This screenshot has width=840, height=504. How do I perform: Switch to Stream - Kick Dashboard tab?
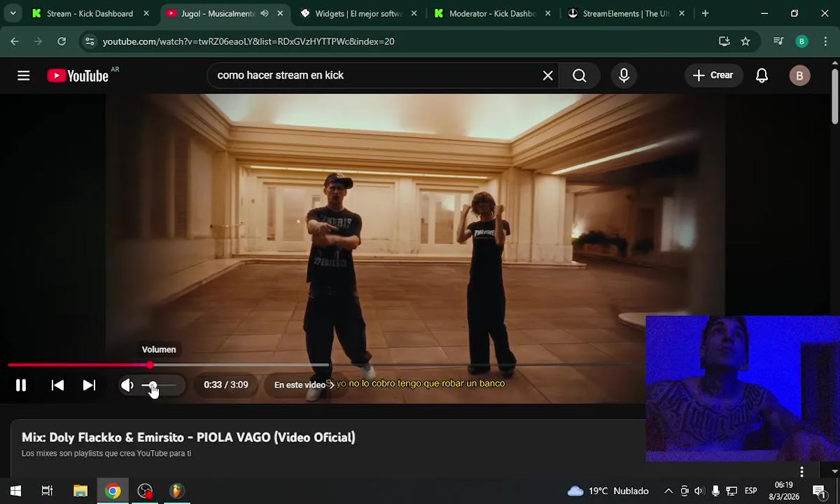pos(90,13)
